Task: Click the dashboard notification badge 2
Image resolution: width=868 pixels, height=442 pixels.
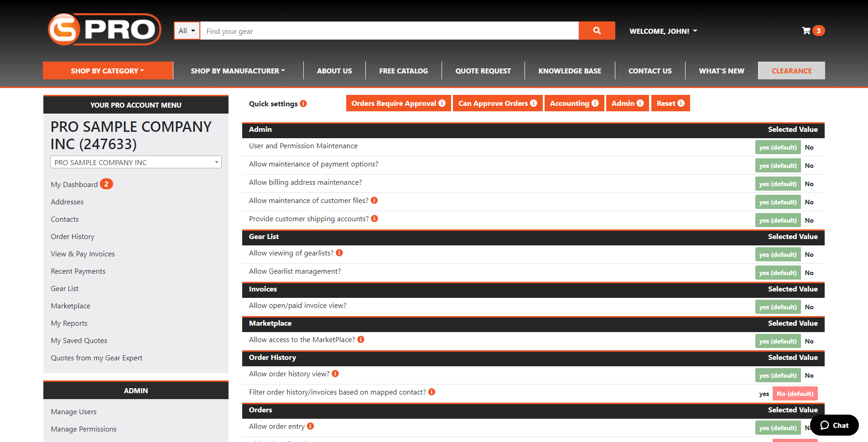Action: 106,184
